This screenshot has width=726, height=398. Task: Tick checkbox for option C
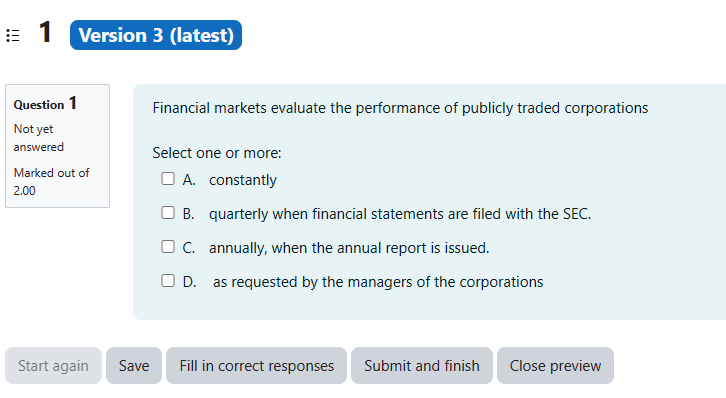click(x=168, y=247)
